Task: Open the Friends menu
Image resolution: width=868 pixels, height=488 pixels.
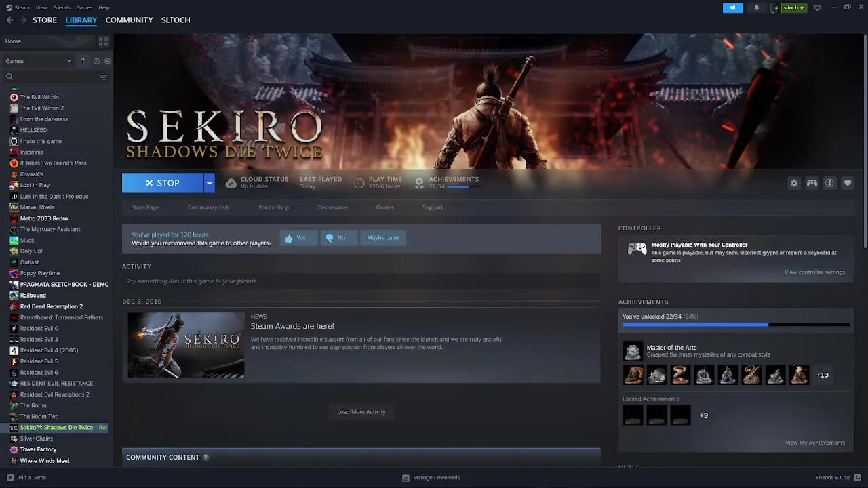Action: [62, 7]
